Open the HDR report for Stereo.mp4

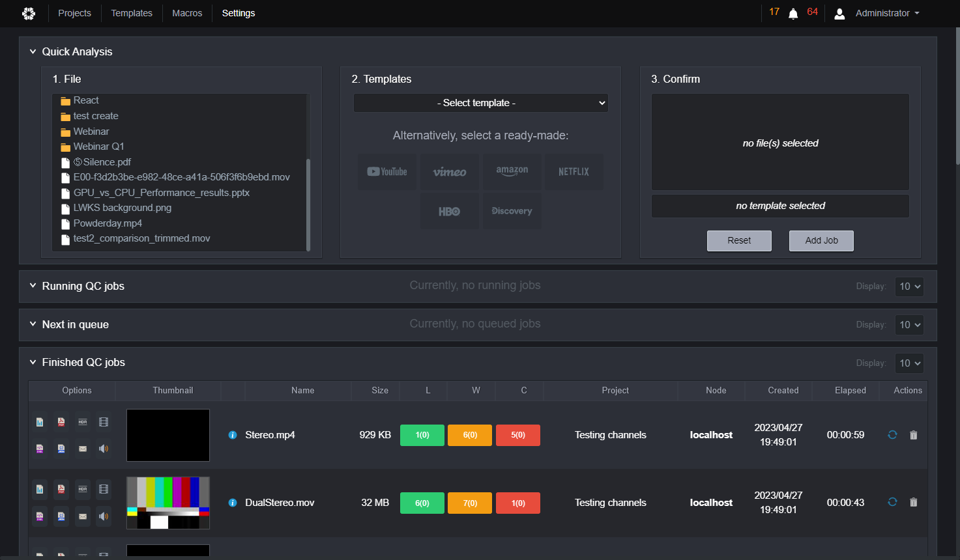(x=83, y=422)
